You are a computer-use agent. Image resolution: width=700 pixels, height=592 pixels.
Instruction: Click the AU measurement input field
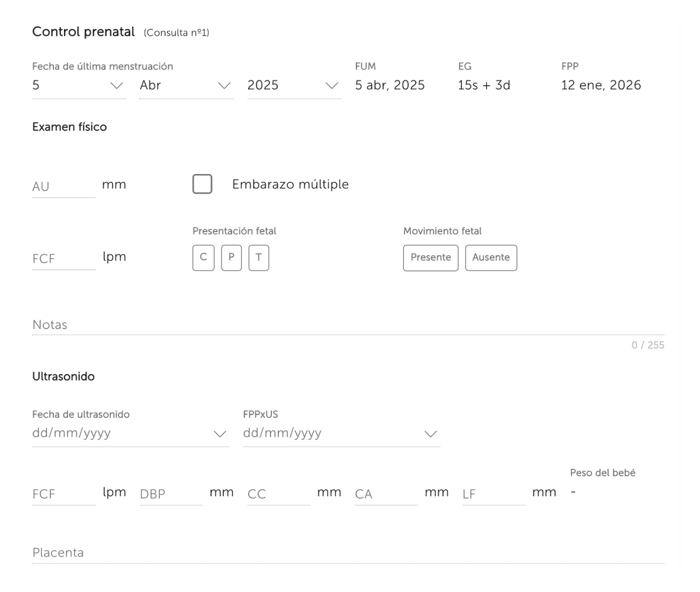tap(63, 186)
